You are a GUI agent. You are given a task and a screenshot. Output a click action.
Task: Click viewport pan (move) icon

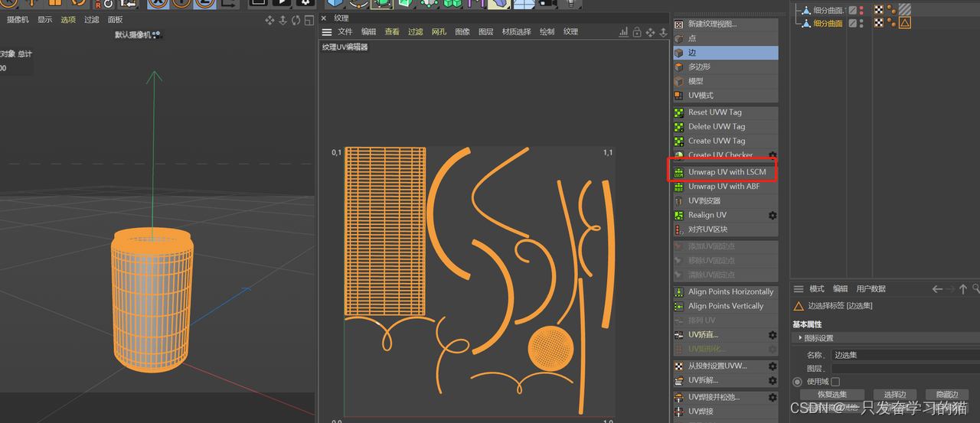click(x=269, y=20)
